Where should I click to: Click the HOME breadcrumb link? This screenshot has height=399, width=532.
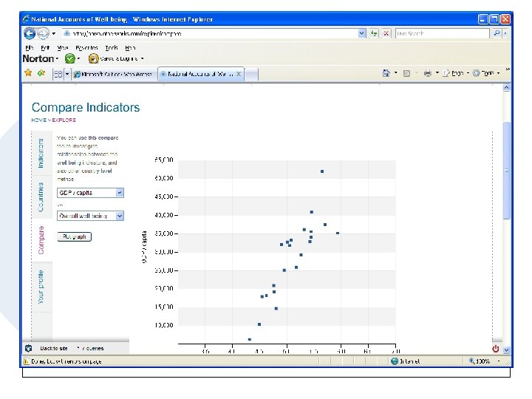[x=38, y=120]
